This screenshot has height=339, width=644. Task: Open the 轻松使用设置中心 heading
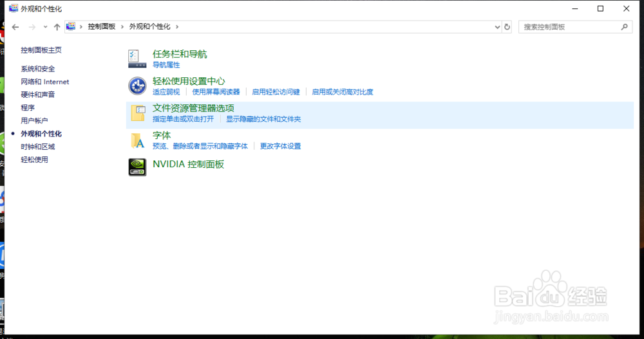(x=189, y=81)
